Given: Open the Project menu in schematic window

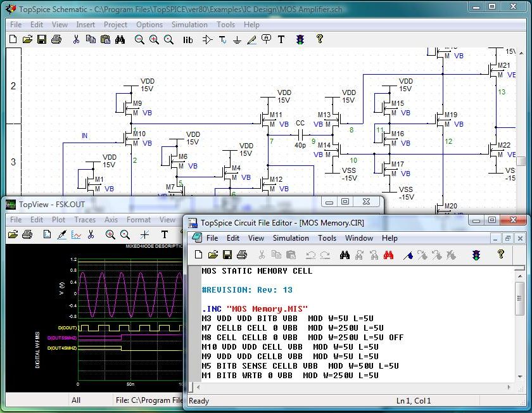Looking at the screenshot, I should [x=116, y=25].
